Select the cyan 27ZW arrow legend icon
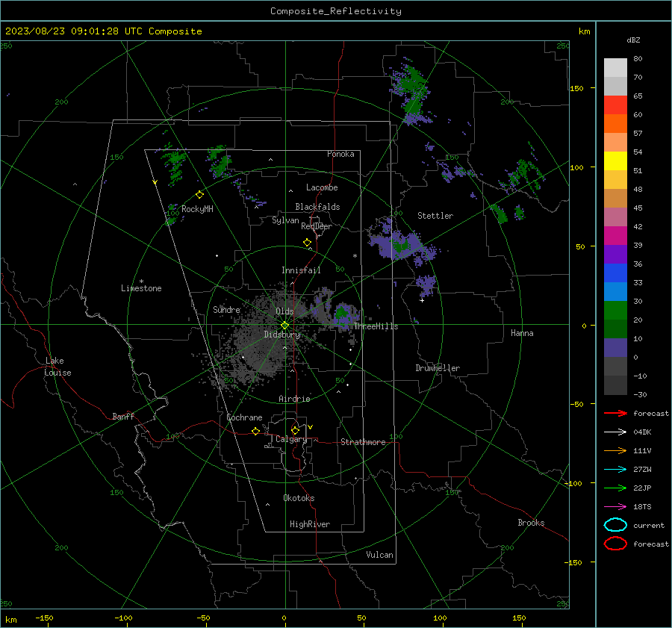This screenshot has height=628, width=672. [615, 470]
